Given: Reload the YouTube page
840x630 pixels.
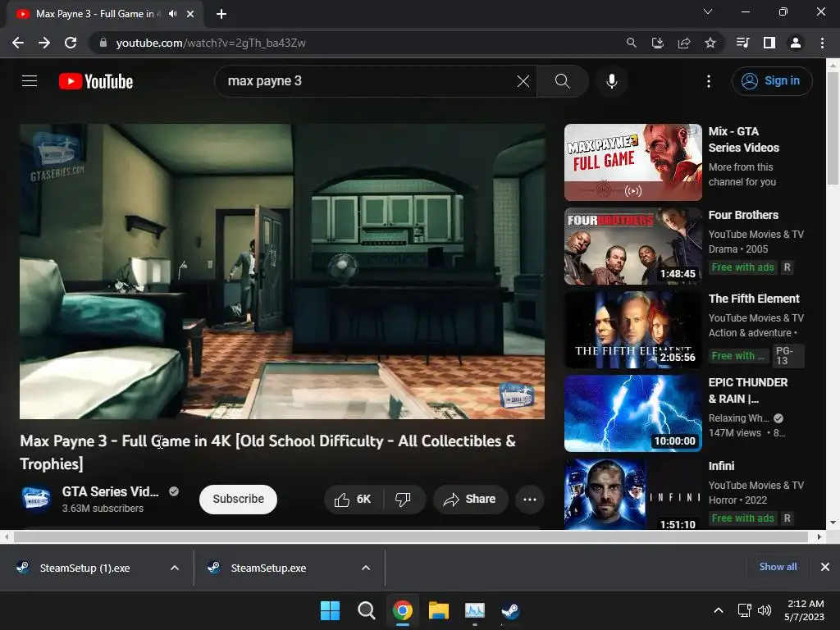Looking at the screenshot, I should click(x=71, y=43).
